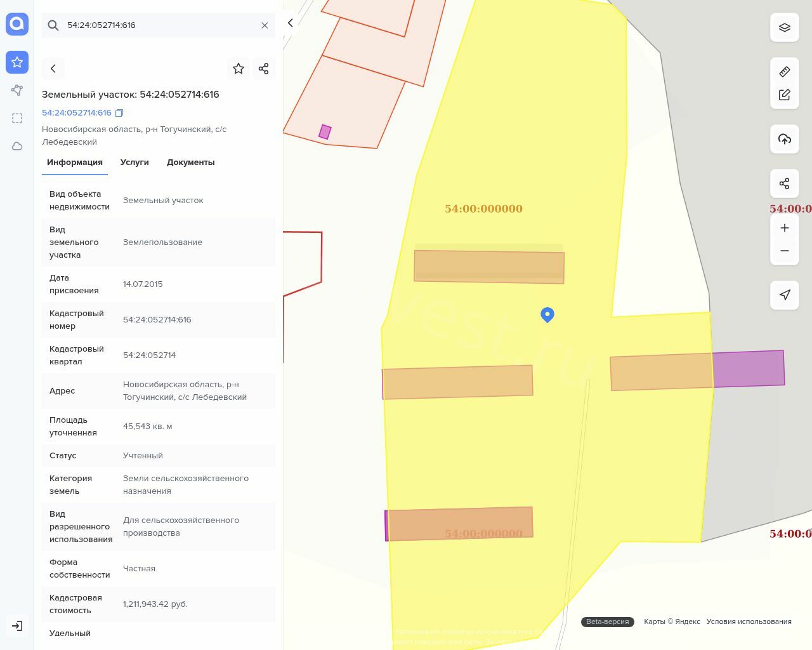Image resolution: width=812 pixels, height=650 pixels.
Task: Go back from parcel details
Action: (53, 69)
